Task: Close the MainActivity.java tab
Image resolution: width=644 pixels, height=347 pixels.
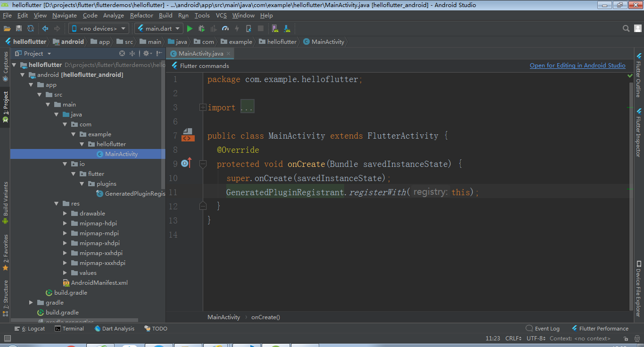Action: coord(229,54)
